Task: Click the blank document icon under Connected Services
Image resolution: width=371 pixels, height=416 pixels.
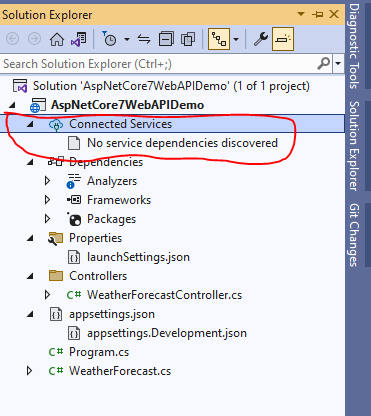Action: [x=74, y=143]
